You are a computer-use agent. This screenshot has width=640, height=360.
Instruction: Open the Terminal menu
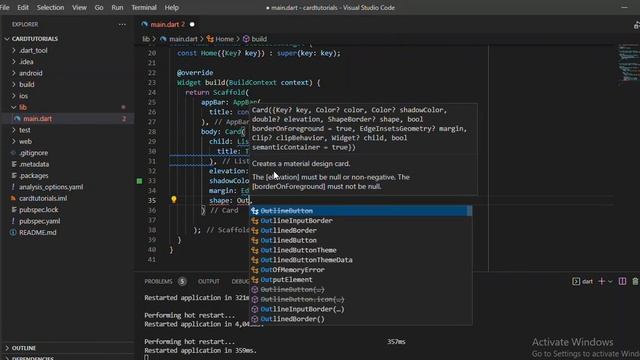(x=144, y=7)
